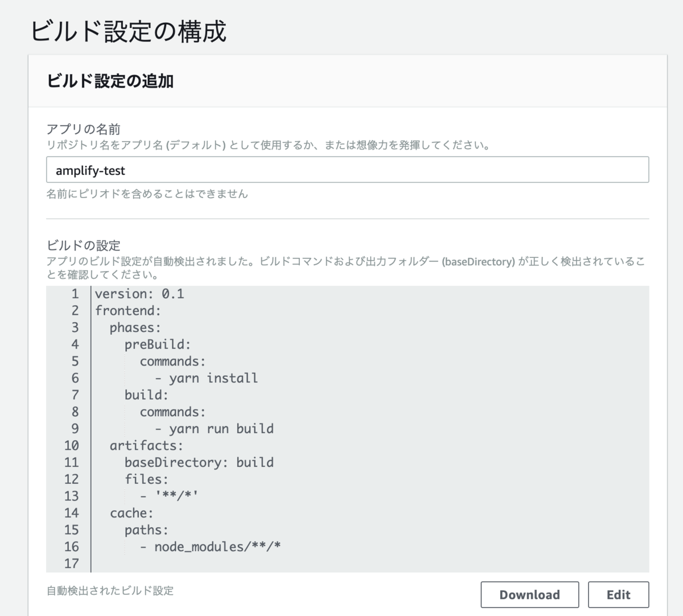Click the 'paths:' line
Viewport: 683px width, 616px height.
coord(146,530)
